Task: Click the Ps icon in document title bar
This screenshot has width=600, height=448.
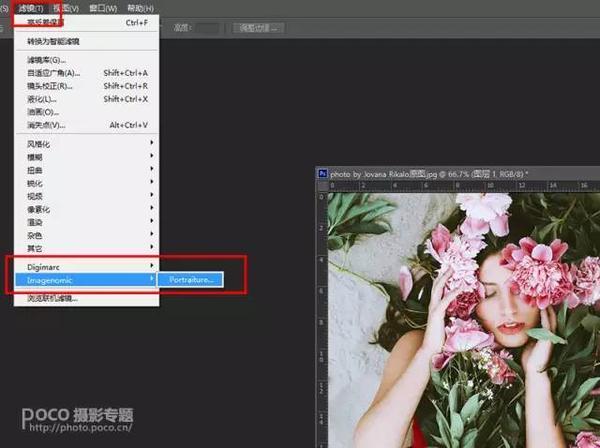Action: pyautogui.click(x=323, y=174)
